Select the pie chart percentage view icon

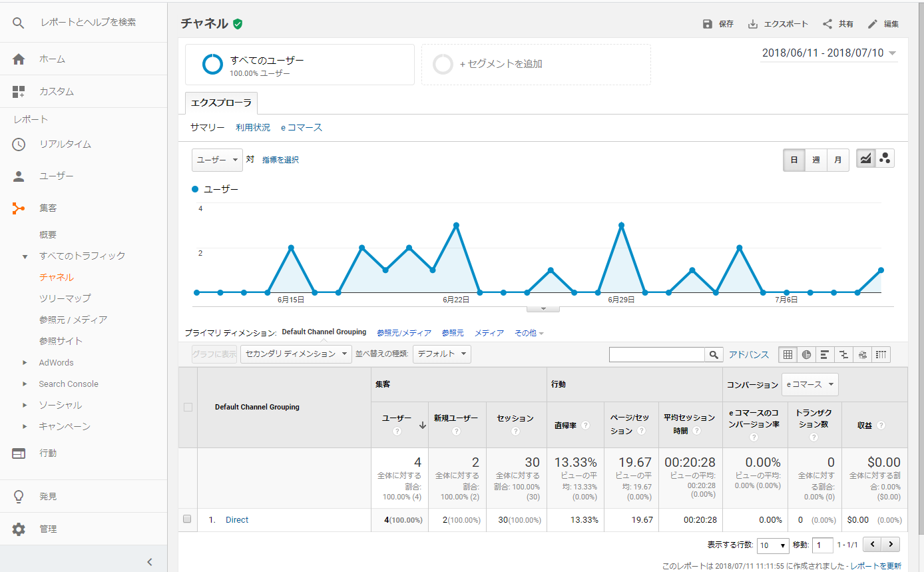coord(806,355)
